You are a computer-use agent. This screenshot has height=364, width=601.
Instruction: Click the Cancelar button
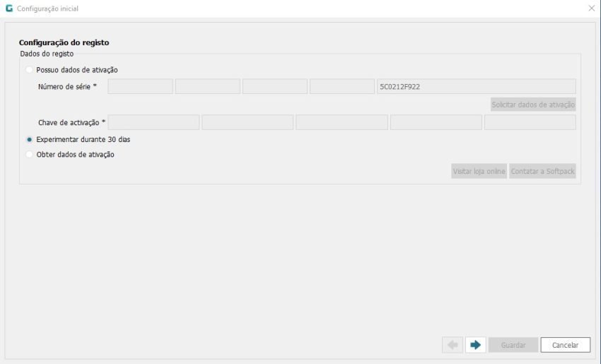[565, 345]
